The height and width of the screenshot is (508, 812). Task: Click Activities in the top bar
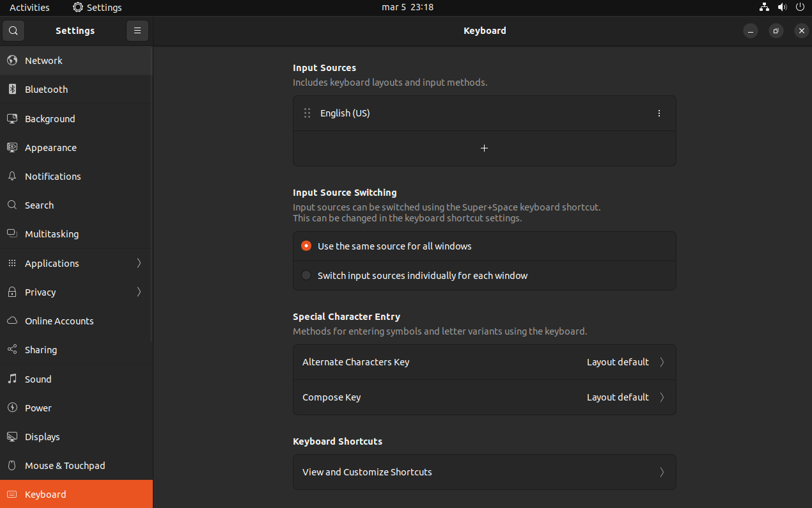pyautogui.click(x=29, y=8)
